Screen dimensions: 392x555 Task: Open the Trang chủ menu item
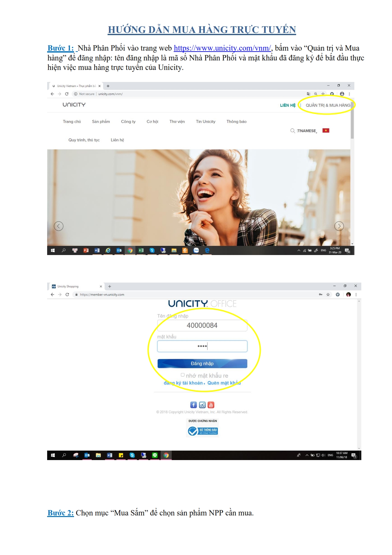72,122
